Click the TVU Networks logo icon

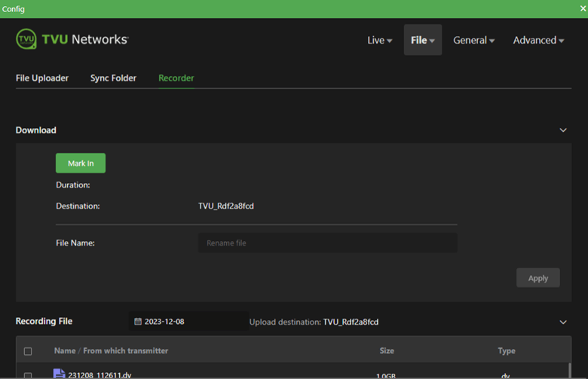pos(26,39)
